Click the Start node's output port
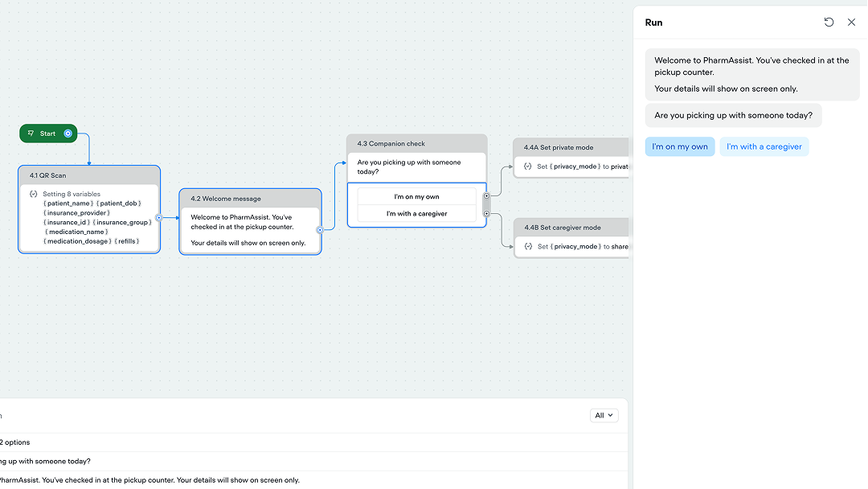 point(68,134)
